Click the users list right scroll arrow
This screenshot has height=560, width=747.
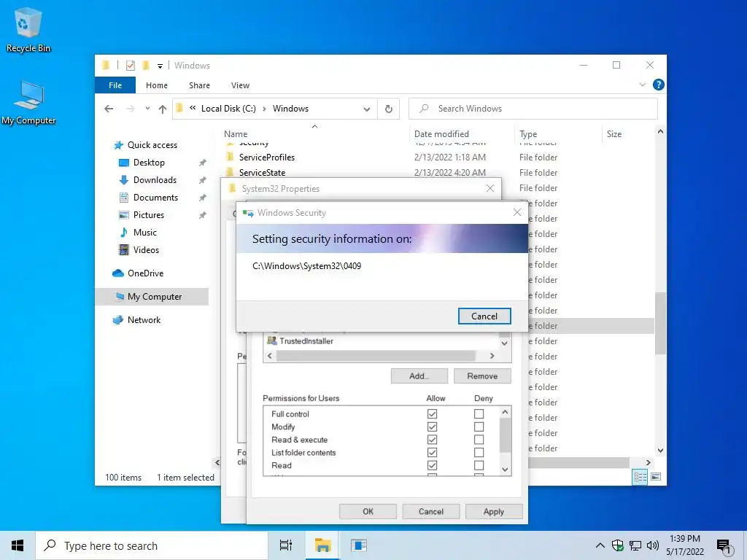click(492, 356)
